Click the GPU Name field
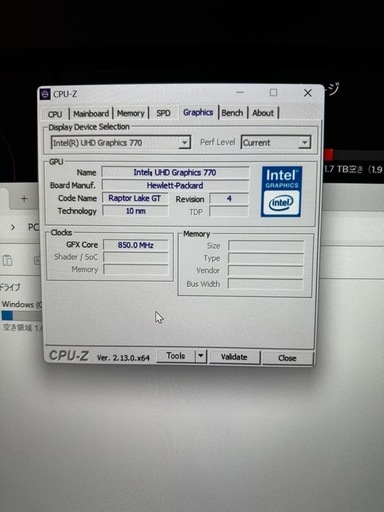This screenshot has width=384, height=512. pyautogui.click(x=175, y=172)
